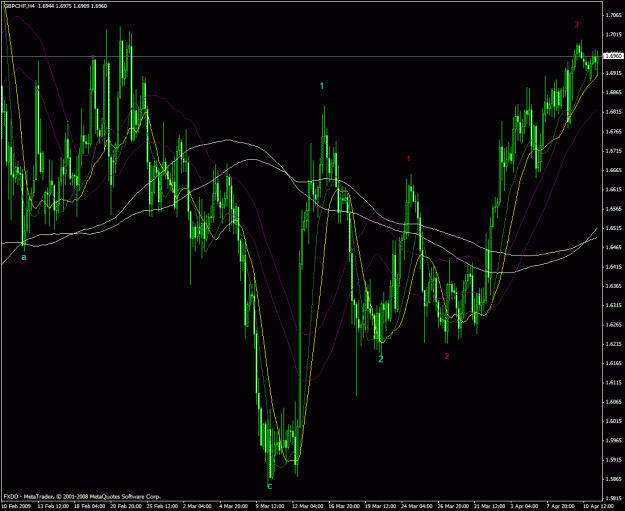Click the FXDD MetaTrader copyright text
This screenshot has width=625, height=511.
[x=82, y=497]
